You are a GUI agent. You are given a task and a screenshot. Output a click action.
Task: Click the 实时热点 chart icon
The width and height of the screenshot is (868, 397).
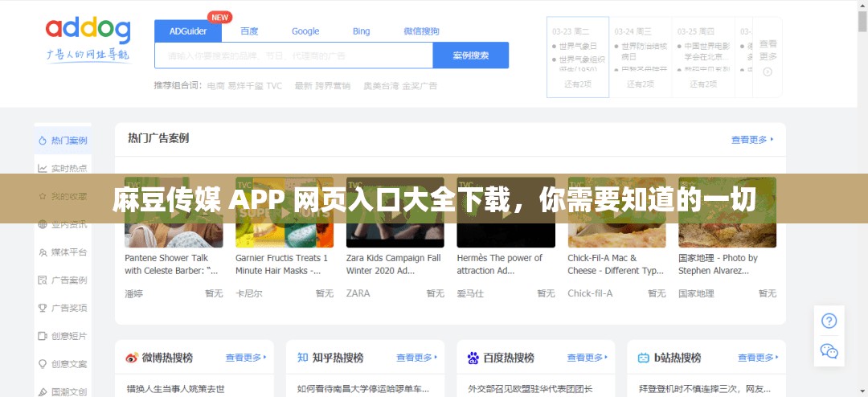click(x=43, y=168)
